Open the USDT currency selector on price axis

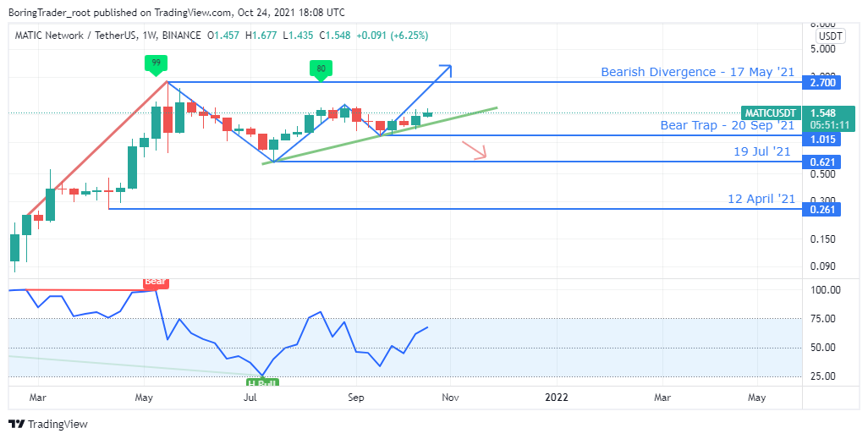pyautogui.click(x=830, y=36)
